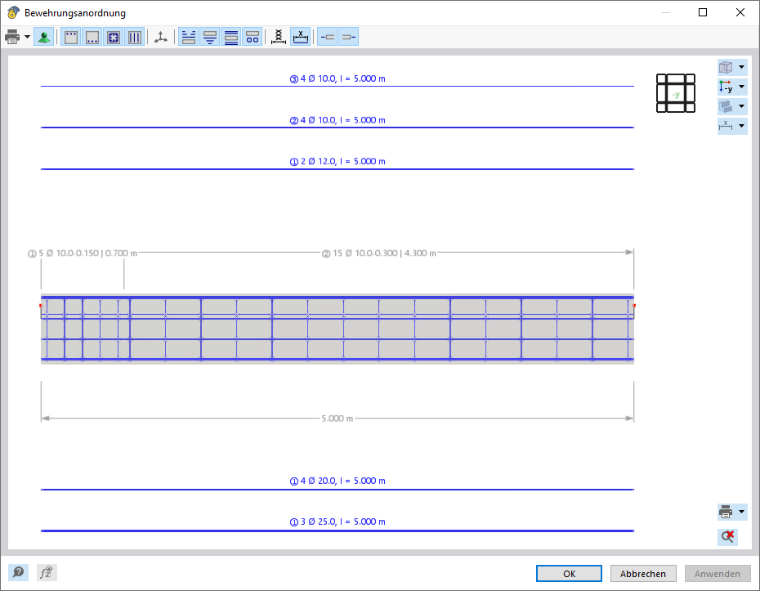Close the Bewehrungsanordnung dialog

[740, 13]
